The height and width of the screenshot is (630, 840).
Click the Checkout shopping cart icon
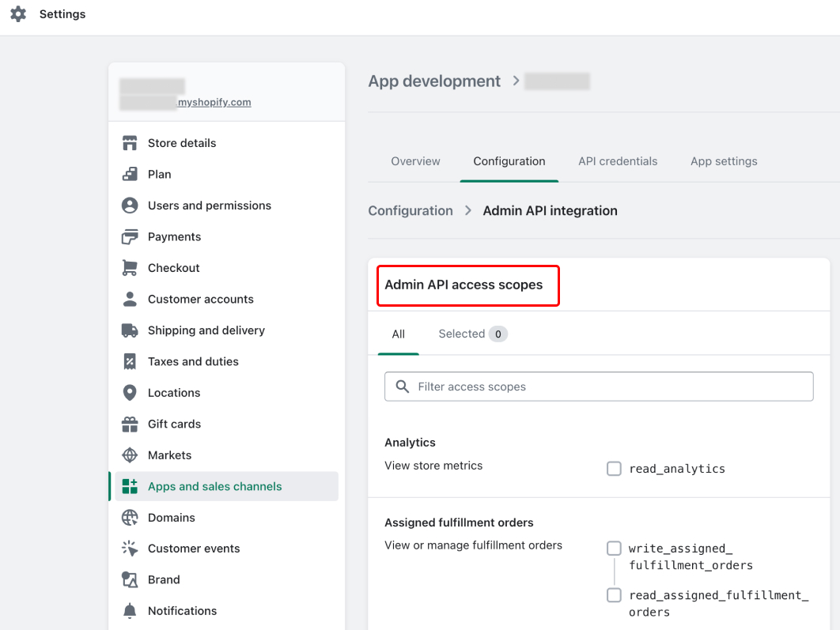(x=131, y=267)
